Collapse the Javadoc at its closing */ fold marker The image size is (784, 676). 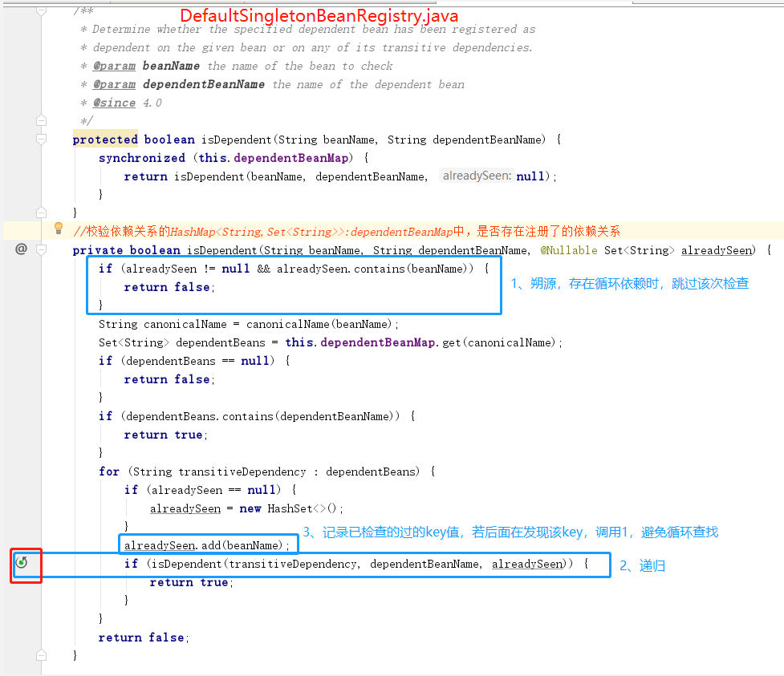(x=42, y=120)
